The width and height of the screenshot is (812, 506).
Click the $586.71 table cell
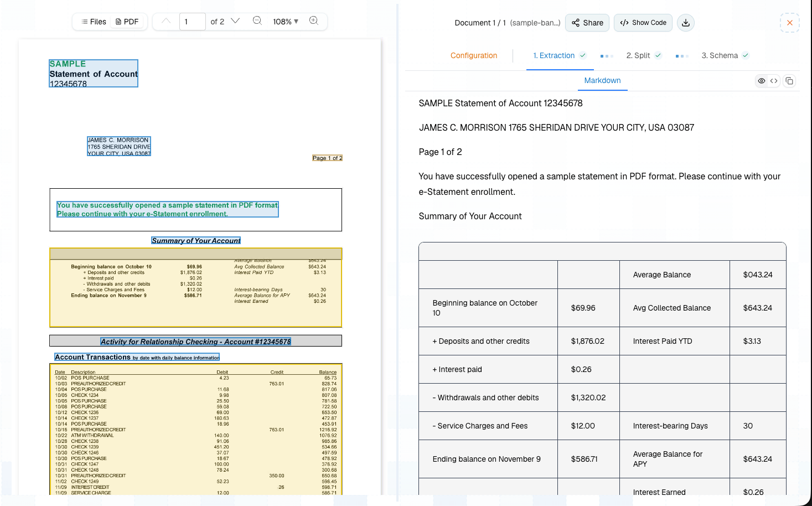tap(588, 459)
